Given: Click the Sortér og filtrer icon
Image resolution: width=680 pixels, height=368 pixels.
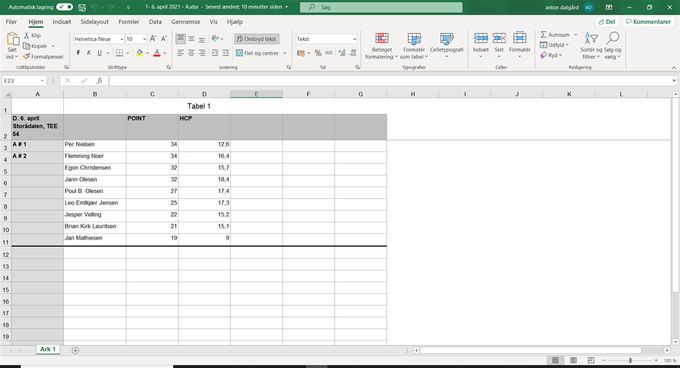Looking at the screenshot, I should point(591,38).
